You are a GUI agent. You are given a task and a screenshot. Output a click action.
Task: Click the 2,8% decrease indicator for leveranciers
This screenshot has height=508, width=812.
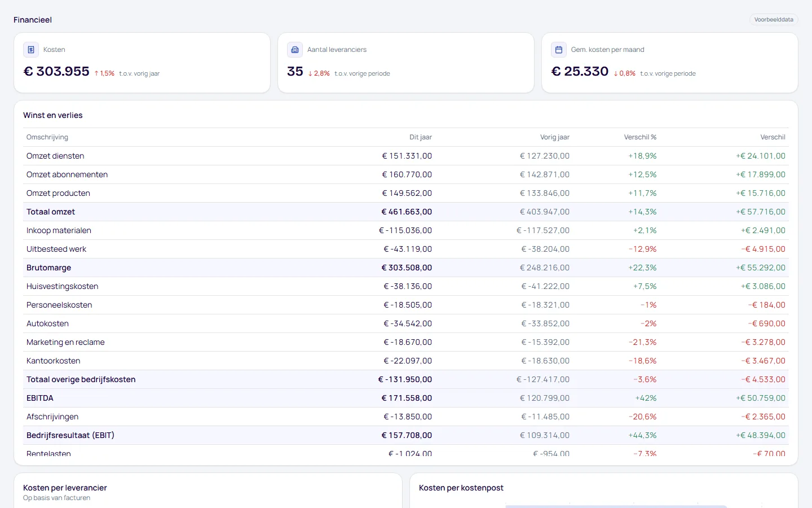[x=319, y=73]
